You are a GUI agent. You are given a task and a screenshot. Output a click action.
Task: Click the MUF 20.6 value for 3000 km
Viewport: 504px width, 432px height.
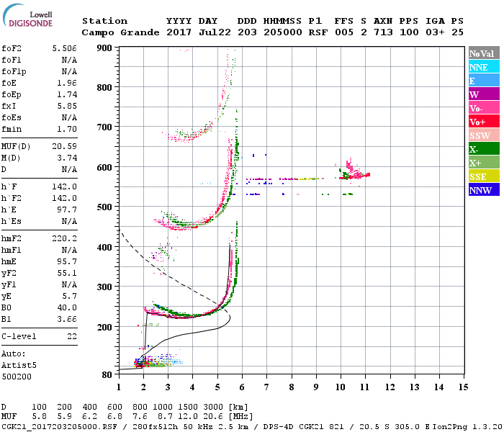coord(213,416)
